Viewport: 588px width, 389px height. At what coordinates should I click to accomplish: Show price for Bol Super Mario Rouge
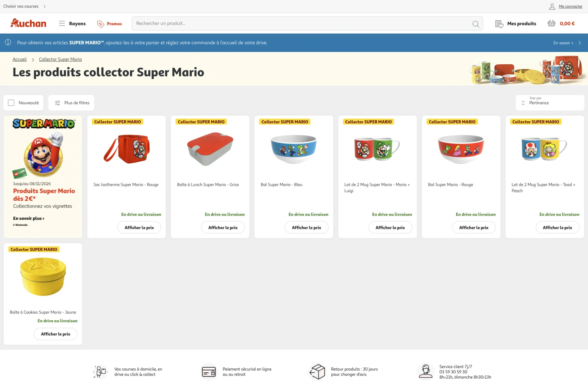tap(474, 227)
